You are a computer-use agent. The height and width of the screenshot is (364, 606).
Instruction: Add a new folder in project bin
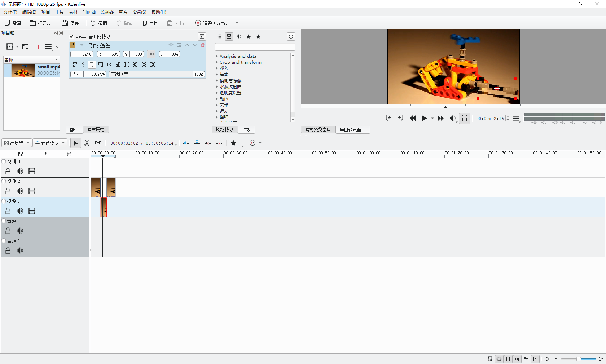(x=25, y=46)
